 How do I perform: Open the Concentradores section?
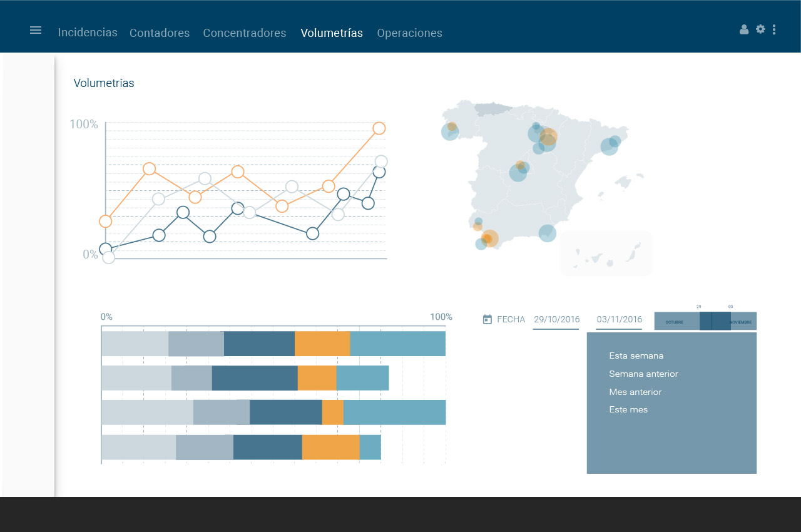(x=245, y=33)
